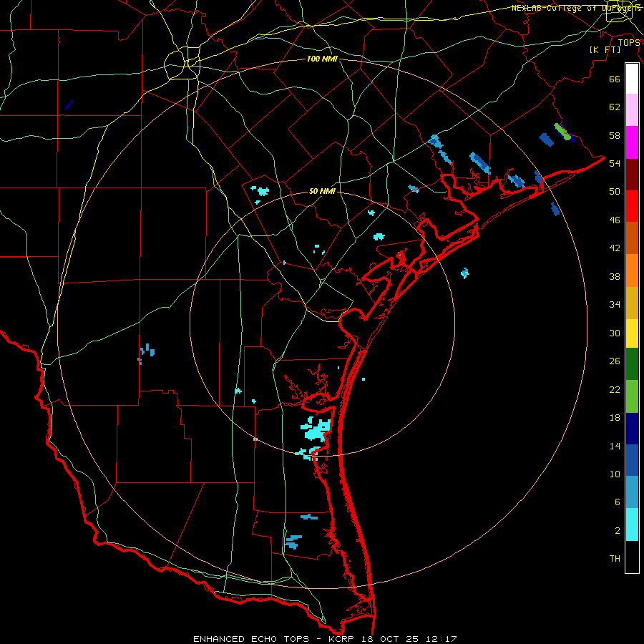Click the "22" legend value
The image size is (644, 644).
point(615,389)
